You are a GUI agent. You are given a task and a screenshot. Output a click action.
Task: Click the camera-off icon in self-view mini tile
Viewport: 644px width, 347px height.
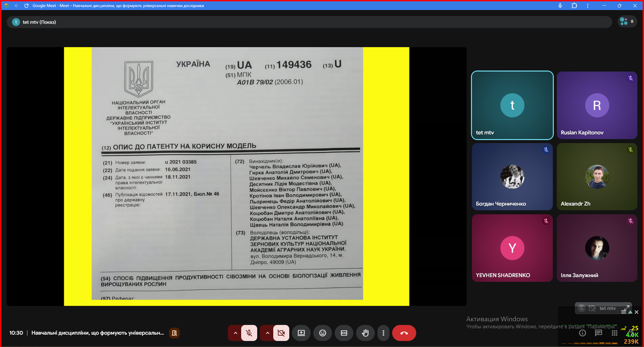(592, 308)
